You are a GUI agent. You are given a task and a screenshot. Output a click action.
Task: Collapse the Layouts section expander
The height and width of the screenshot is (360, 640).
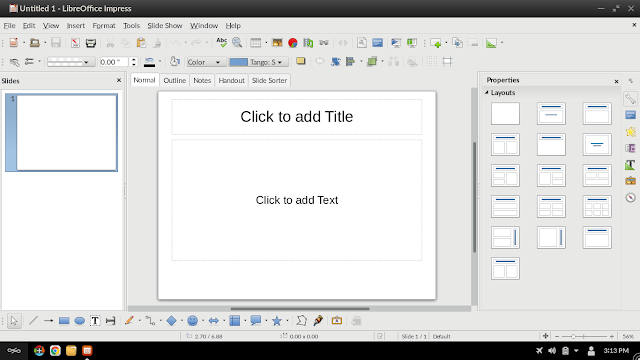[487, 93]
